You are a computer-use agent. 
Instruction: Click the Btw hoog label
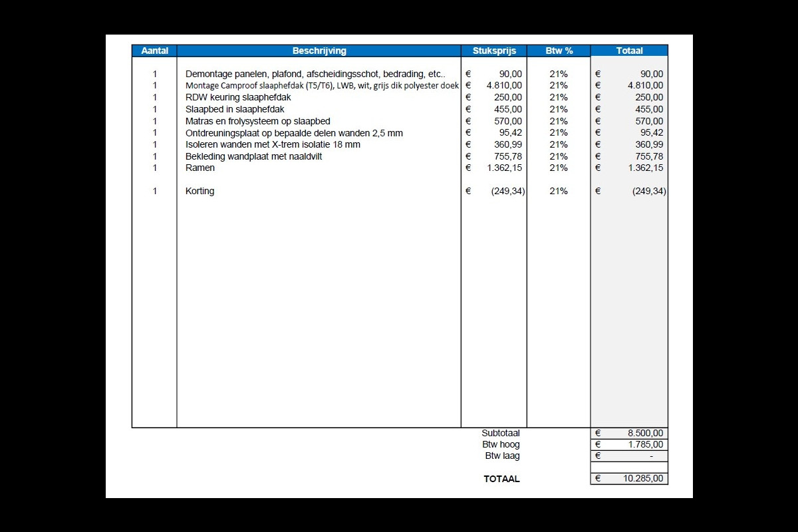(x=501, y=444)
